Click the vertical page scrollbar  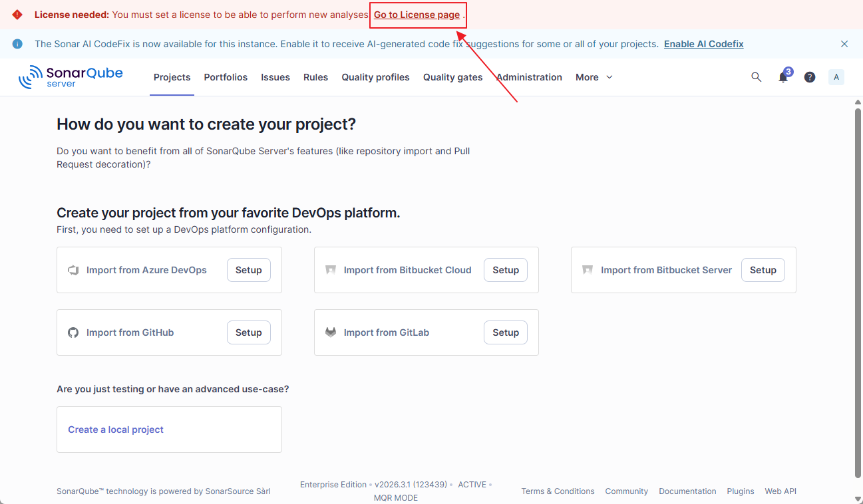tap(858, 293)
